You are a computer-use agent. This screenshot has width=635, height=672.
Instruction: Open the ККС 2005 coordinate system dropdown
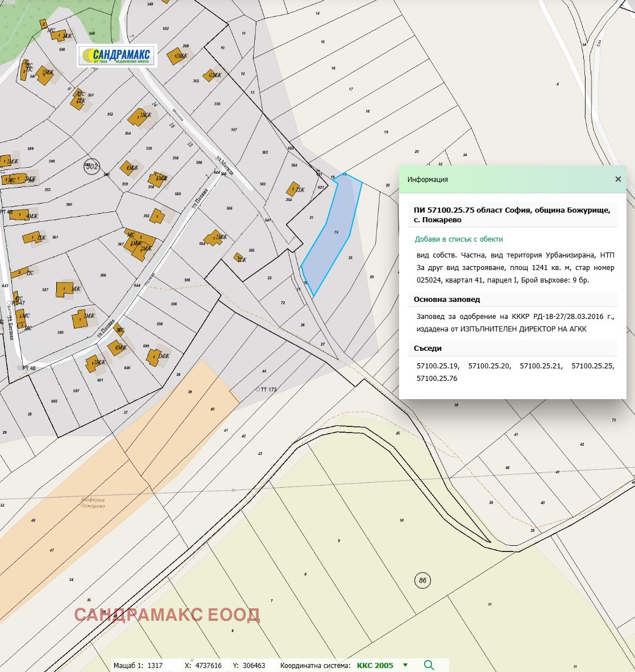pyautogui.click(x=405, y=665)
